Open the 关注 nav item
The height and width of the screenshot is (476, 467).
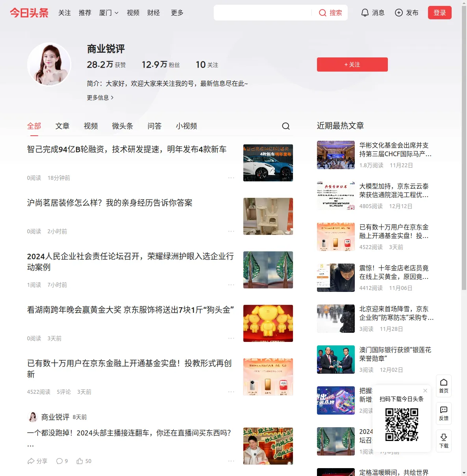(65, 13)
